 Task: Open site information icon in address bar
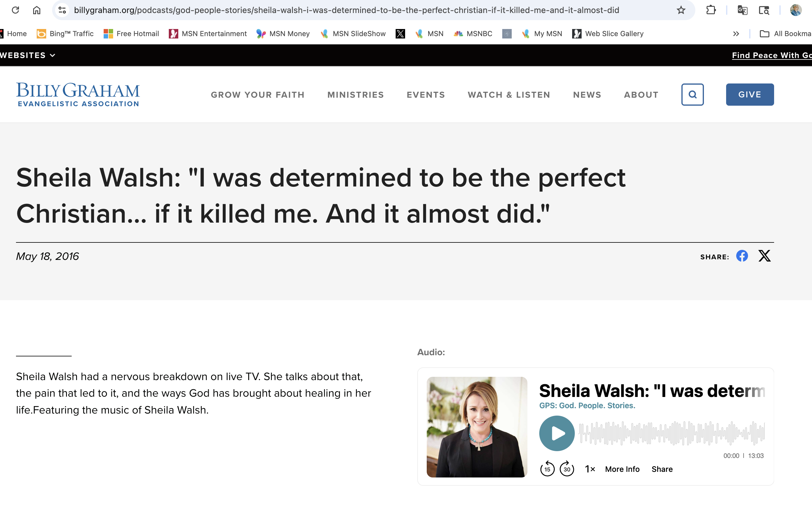pos(62,10)
